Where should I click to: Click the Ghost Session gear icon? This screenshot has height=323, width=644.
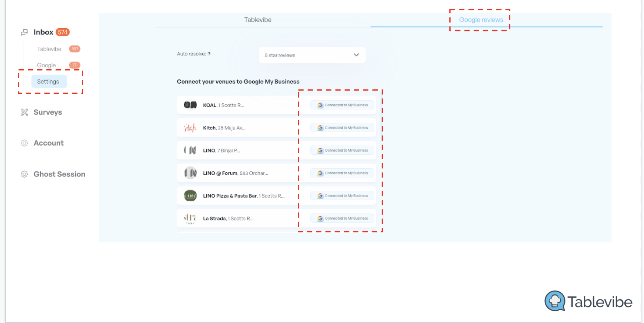coord(24,174)
